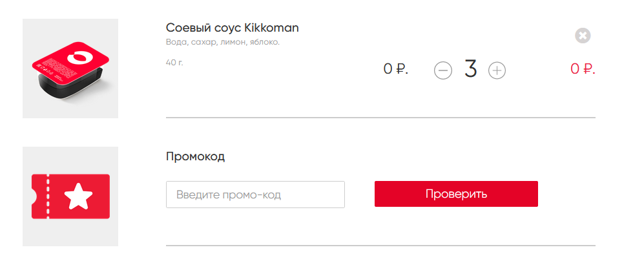This screenshot has height=254, width=644.
Task: Increase soy sauce quantity with plus icon
Action: click(x=497, y=70)
